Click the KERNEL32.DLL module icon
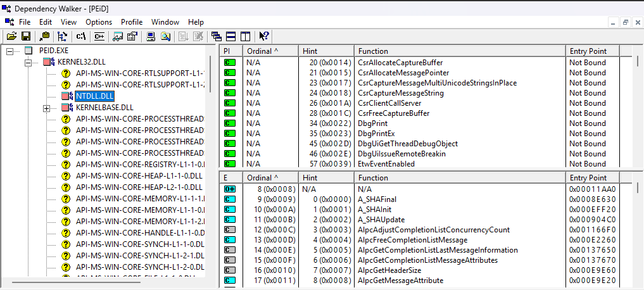Screen dimensions: 644x290 (x=49, y=63)
